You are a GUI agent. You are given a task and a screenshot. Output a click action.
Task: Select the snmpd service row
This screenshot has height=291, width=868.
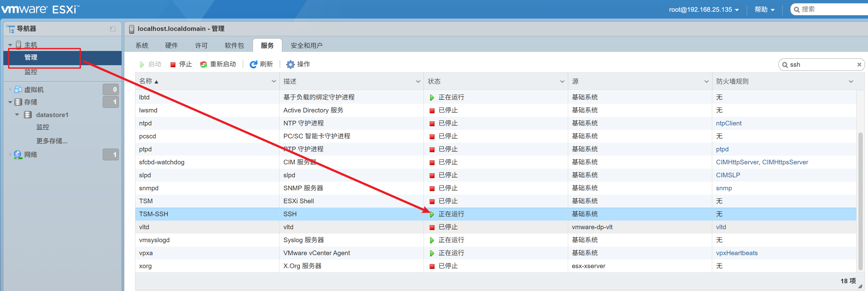click(x=495, y=188)
